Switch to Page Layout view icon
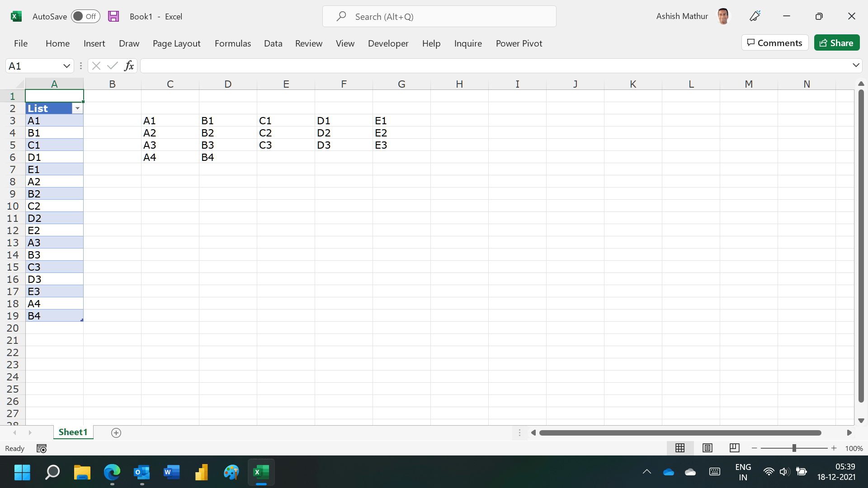This screenshot has width=868, height=488. pyautogui.click(x=708, y=448)
